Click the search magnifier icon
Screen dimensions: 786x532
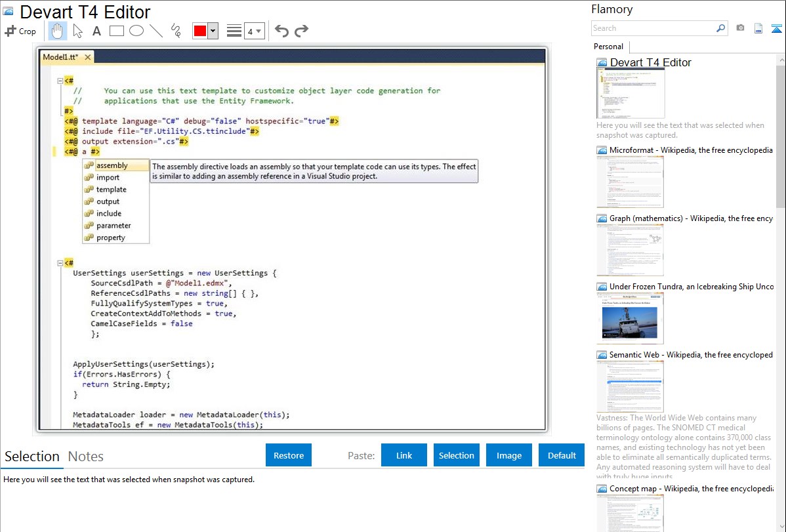(x=721, y=28)
